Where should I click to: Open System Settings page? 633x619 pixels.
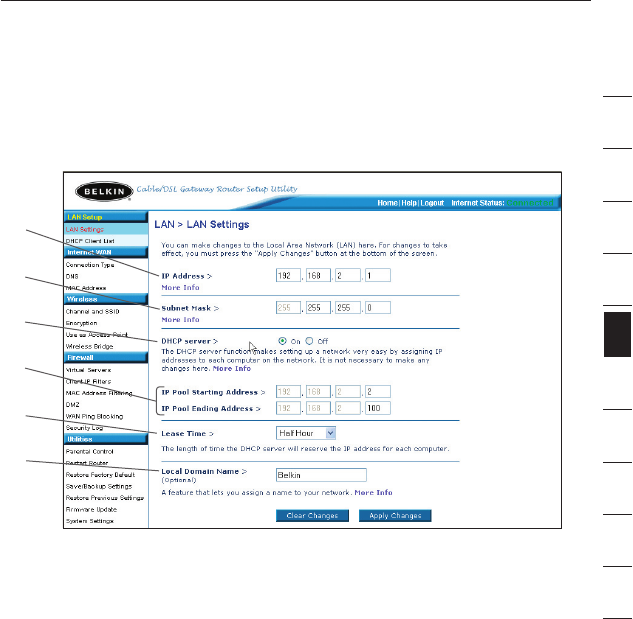tap(90, 521)
